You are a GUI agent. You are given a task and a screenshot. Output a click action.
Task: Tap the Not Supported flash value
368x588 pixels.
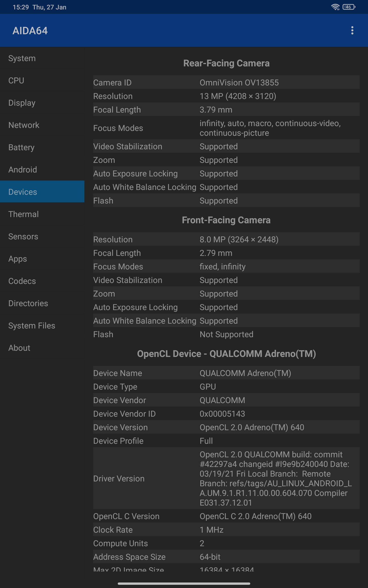click(227, 334)
